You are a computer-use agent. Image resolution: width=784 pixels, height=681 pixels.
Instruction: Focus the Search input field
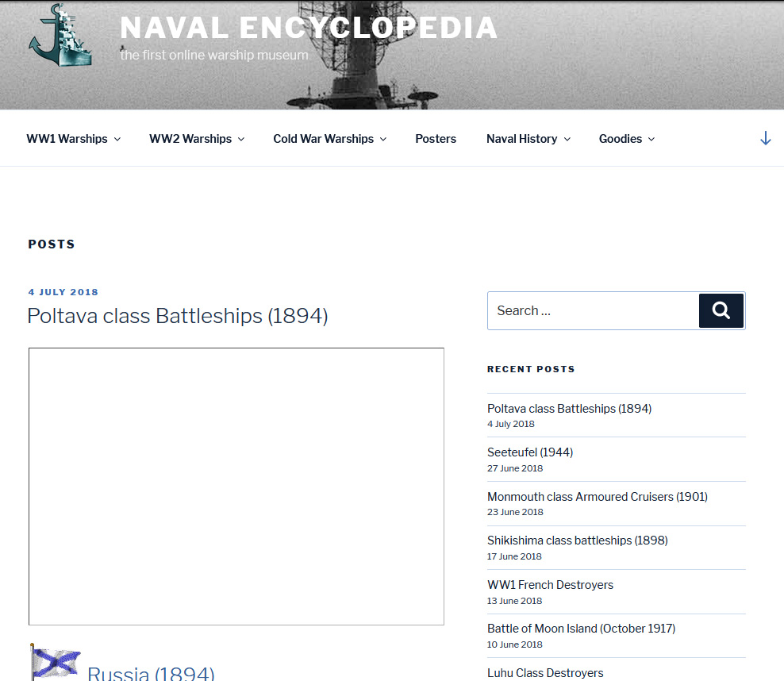pyautogui.click(x=593, y=310)
